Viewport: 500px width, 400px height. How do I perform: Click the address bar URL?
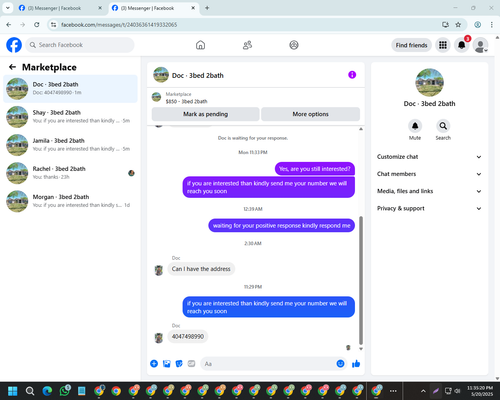point(119,25)
